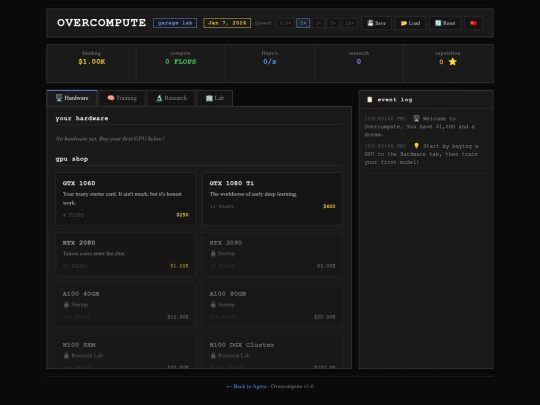Click the reputation star icon
540x405 pixels.
click(453, 62)
